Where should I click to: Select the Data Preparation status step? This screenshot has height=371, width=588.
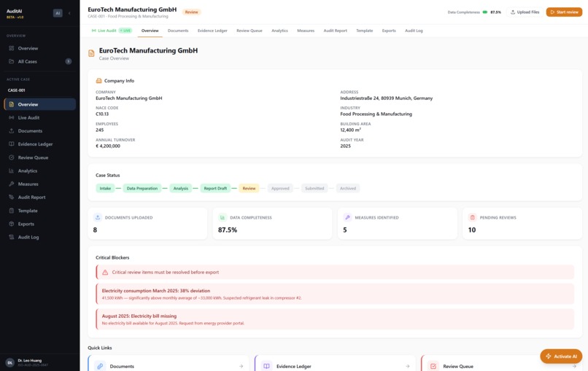pos(142,188)
